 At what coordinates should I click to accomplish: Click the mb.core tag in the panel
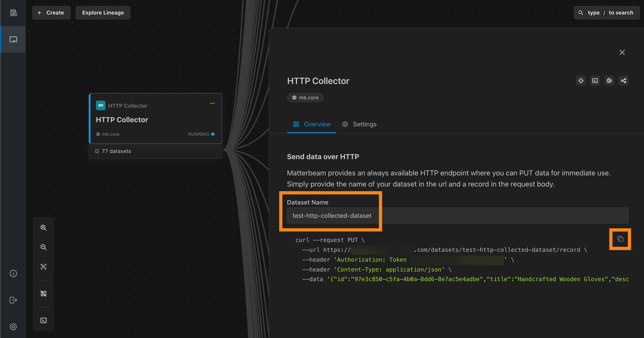[305, 97]
